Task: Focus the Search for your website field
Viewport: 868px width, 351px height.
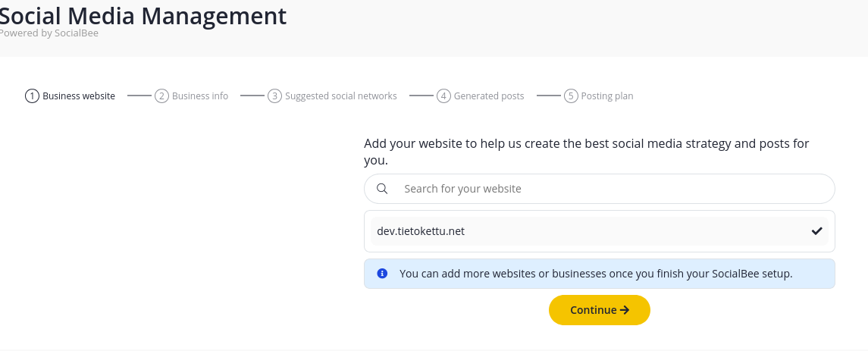Action: [600, 189]
